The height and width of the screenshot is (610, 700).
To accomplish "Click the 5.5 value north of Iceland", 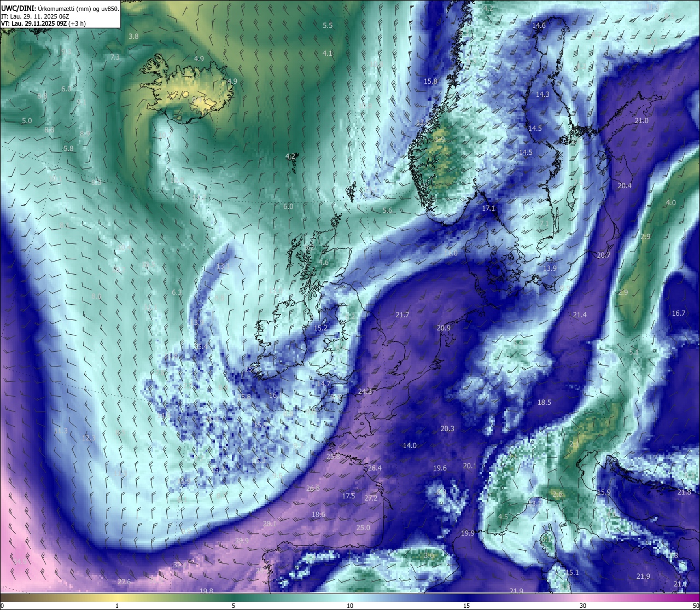I will (x=328, y=26).
